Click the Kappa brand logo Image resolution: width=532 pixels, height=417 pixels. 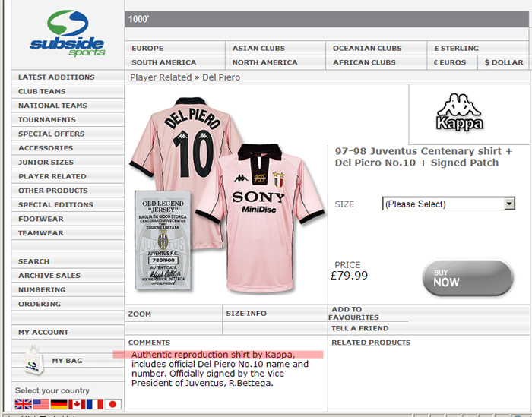(x=460, y=112)
